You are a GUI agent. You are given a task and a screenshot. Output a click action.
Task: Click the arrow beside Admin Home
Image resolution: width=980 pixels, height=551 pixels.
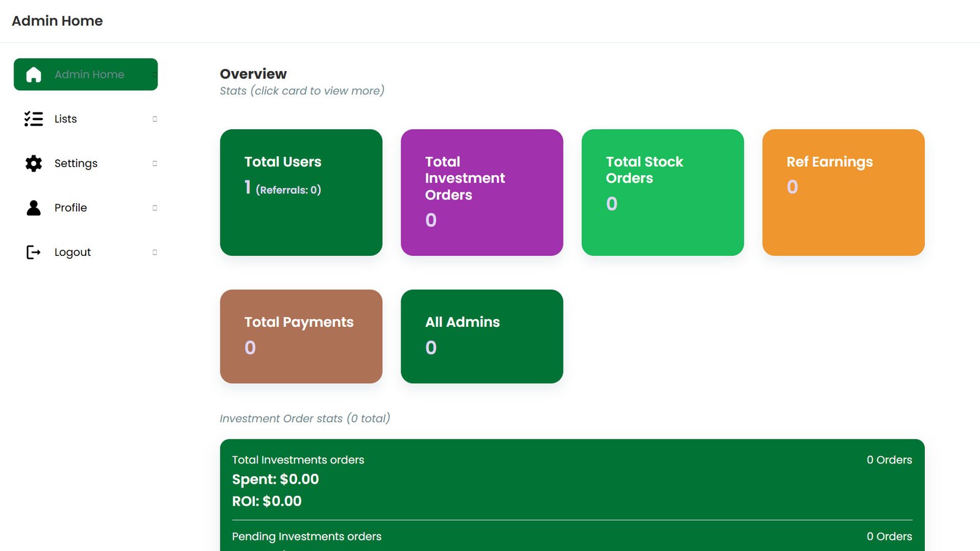[155, 75]
